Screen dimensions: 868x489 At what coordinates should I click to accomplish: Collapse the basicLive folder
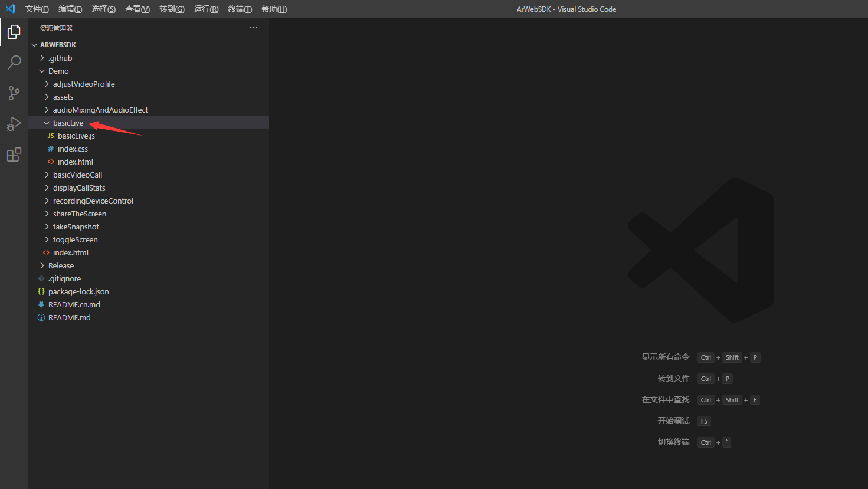click(47, 123)
